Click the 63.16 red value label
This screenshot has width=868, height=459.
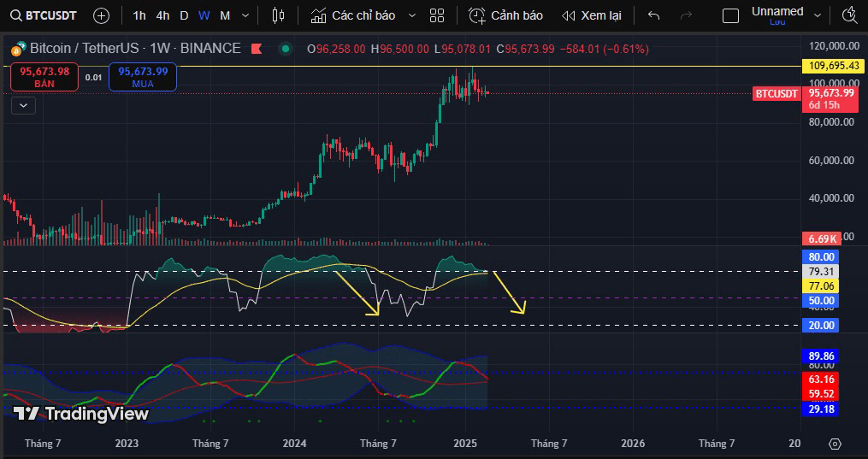tap(821, 380)
